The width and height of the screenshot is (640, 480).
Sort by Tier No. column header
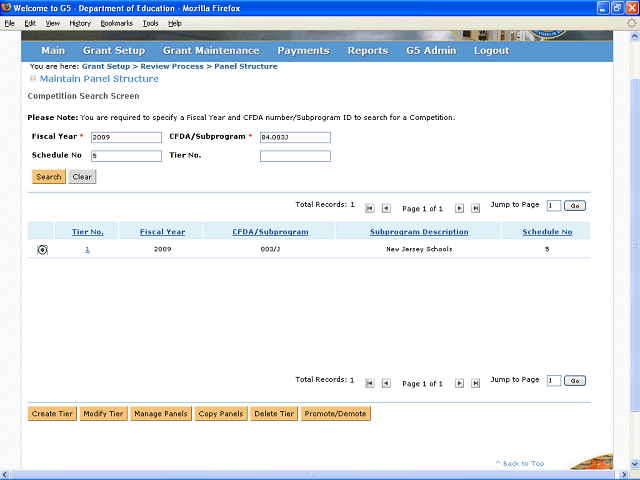tap(88, 232)
